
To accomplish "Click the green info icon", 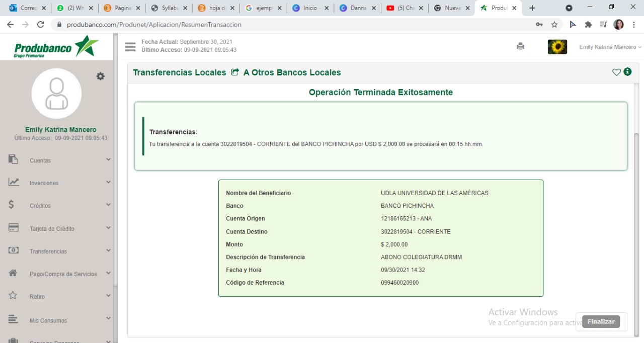I will pyautogui.click(x=627, y=72).
